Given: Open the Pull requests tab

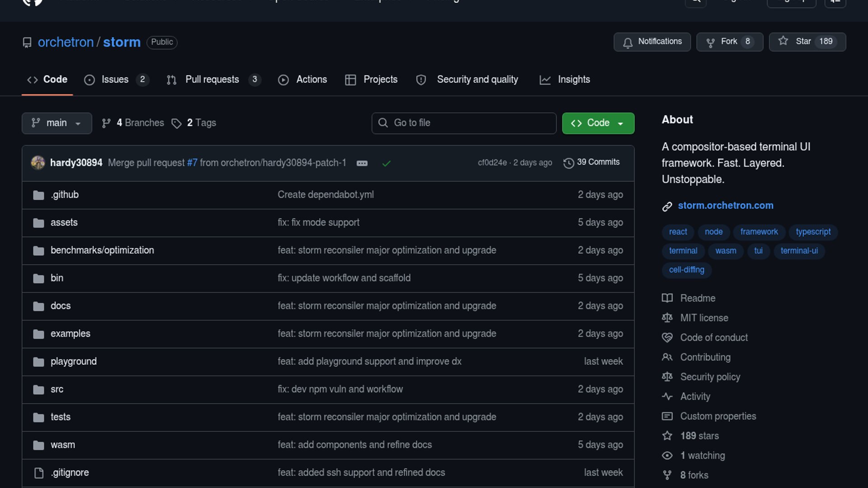Looking at the screenshot, I should click(x=212, y=80).
